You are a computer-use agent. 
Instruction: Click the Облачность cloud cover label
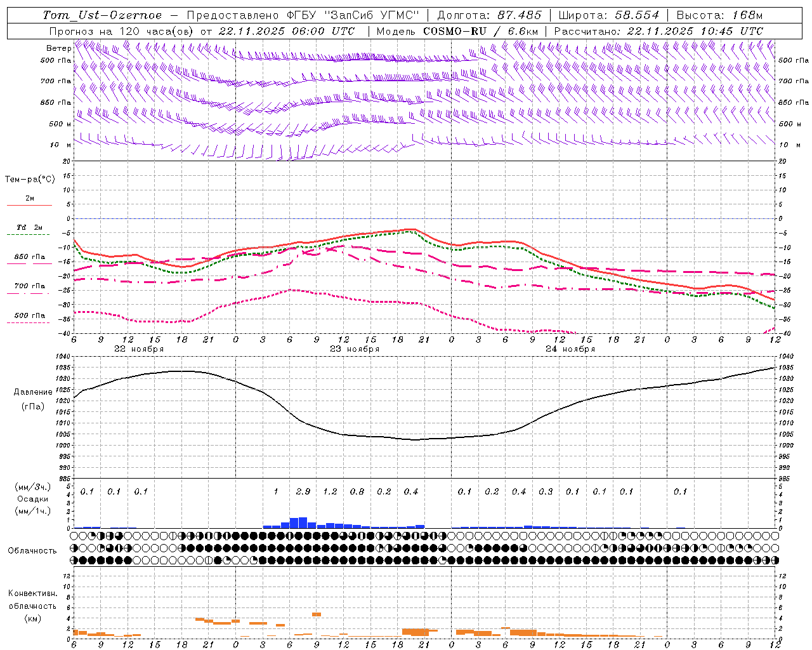32,550
